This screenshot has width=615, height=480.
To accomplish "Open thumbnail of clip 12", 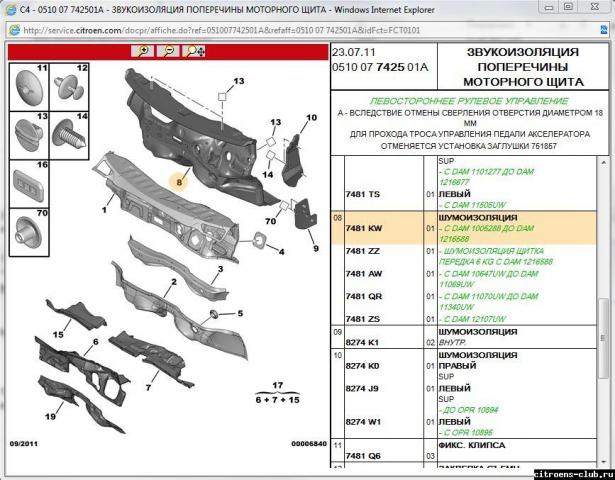I will click(x=69, y=87).
